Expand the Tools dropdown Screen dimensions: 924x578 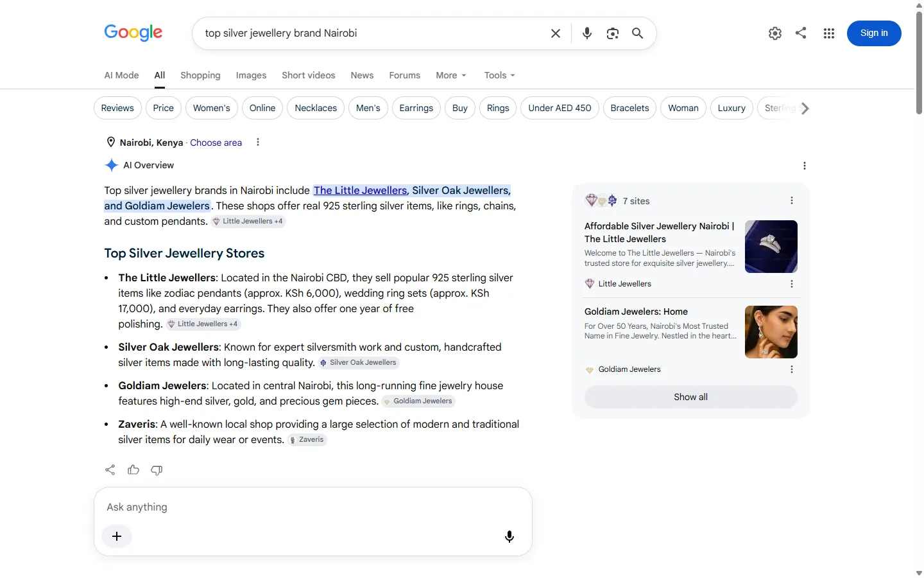tap(500, 75)
